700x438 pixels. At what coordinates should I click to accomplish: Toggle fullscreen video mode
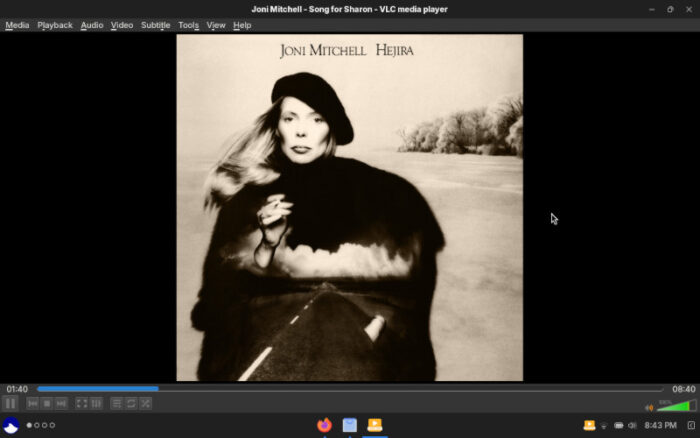tap(82, 404)
